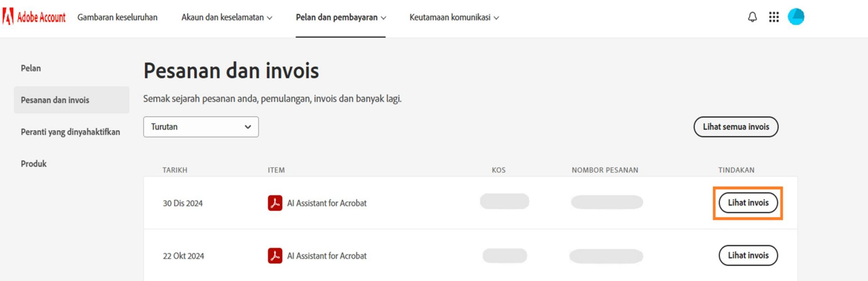The height and width of the screenshot is (281, 868).
Task: Select Pelan in the sidebar
Action: [x=31, y=68]
